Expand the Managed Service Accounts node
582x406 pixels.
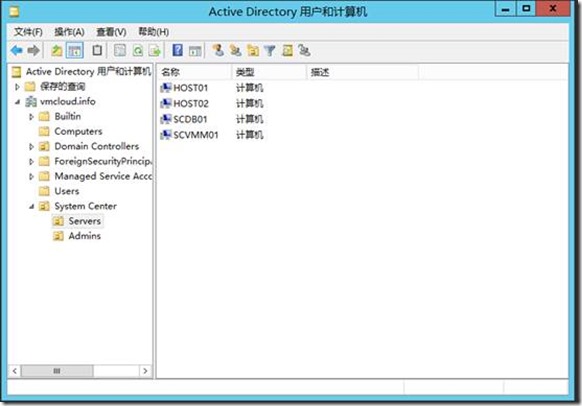pos(32,177)
